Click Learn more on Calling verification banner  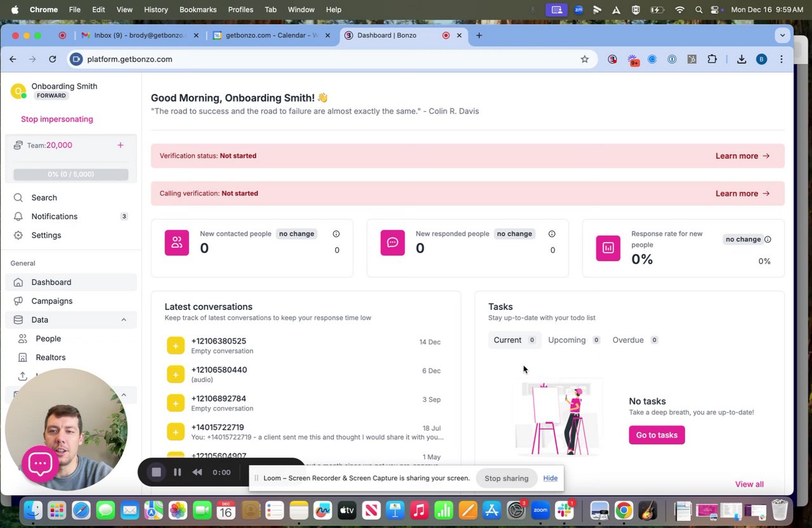[x=742, y=193]
